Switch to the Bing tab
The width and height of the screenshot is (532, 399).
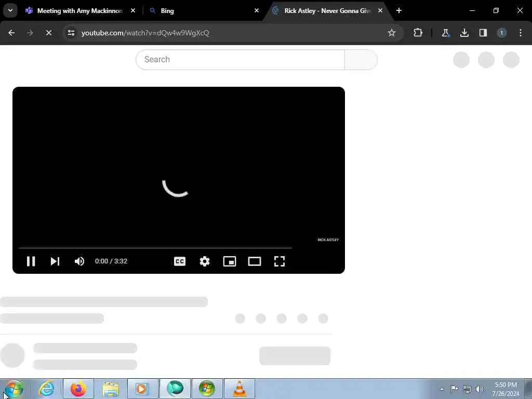pos(204,11)
